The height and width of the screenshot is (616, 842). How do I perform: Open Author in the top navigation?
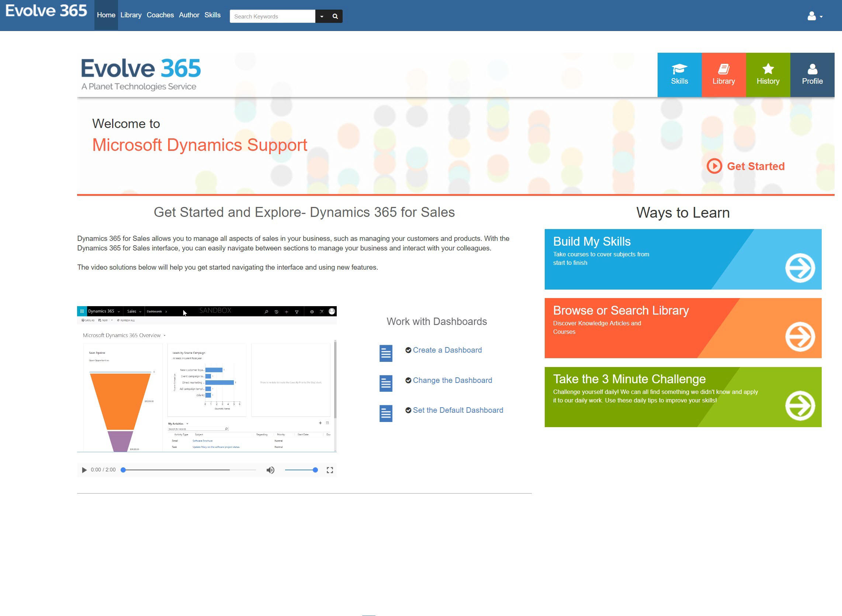click(x=189, y=15)
